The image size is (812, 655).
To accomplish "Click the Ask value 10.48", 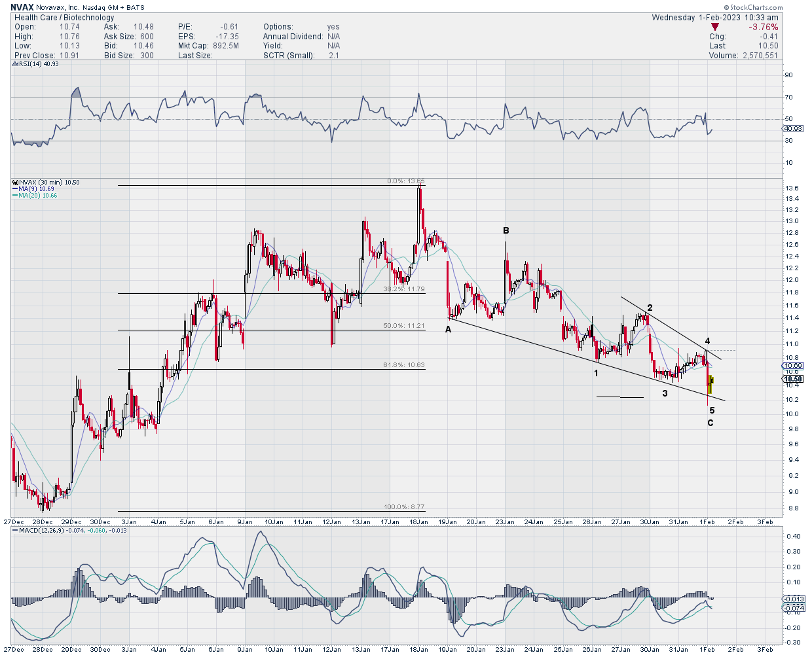I will (143, 27).
